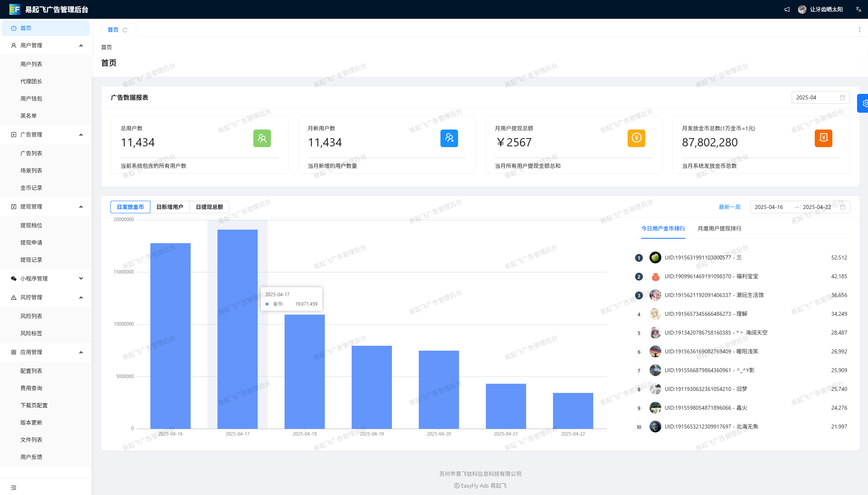Click the language translate icon
Screen dimensions: 868x495
pyautogui.click(x=858, y=9)
